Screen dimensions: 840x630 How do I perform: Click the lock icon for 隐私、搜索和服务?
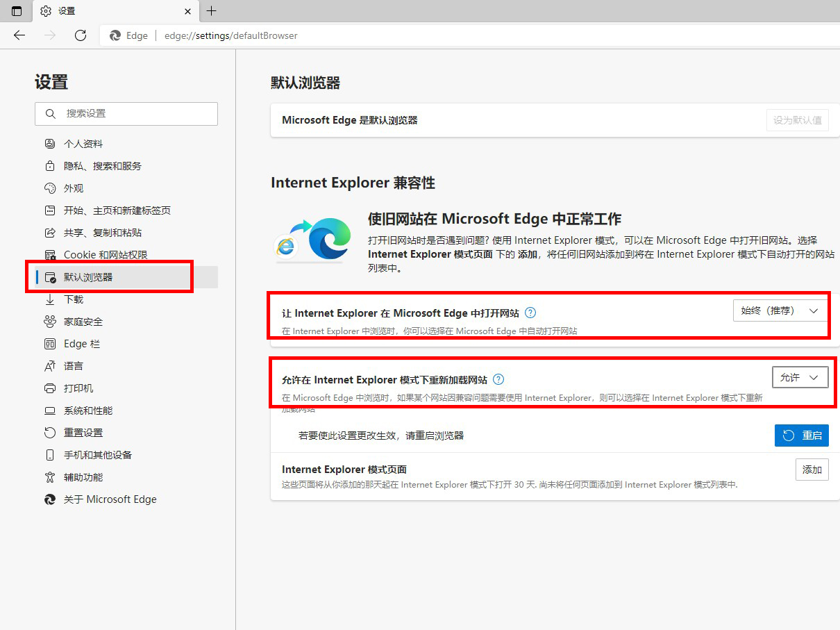[x=50, y=166]
